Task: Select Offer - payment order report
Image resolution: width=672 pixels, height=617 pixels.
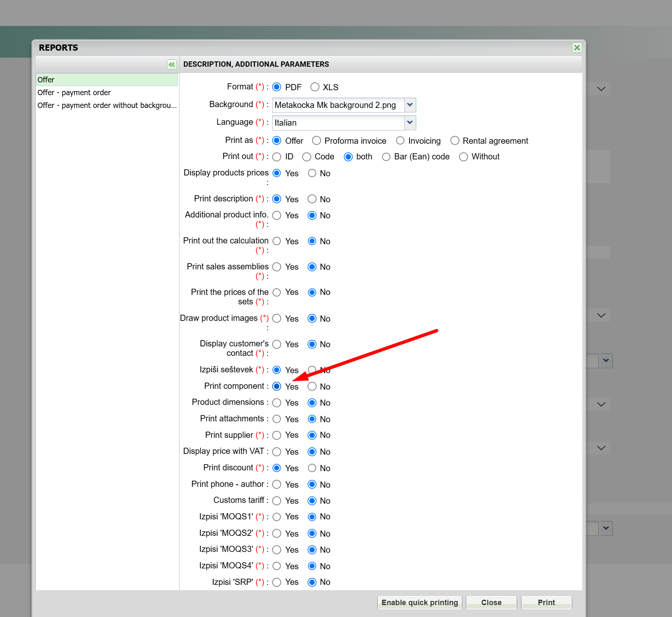Action: tap(107, 93)
